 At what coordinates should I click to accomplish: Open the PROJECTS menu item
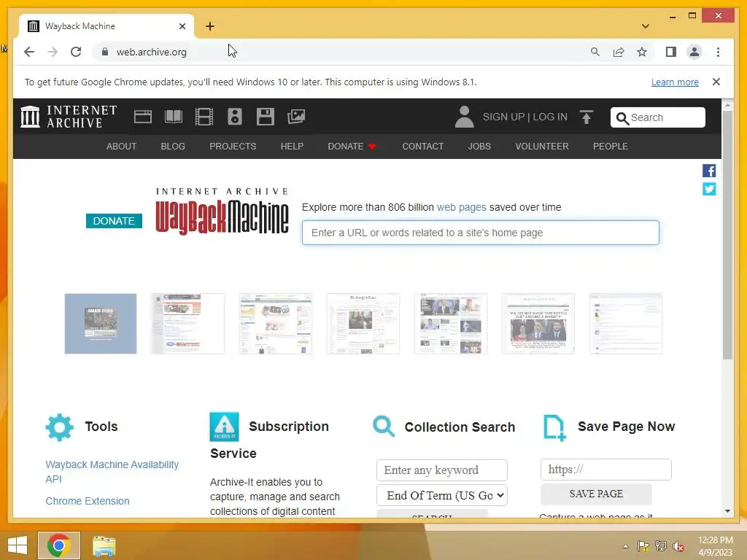tap(233, 146)
